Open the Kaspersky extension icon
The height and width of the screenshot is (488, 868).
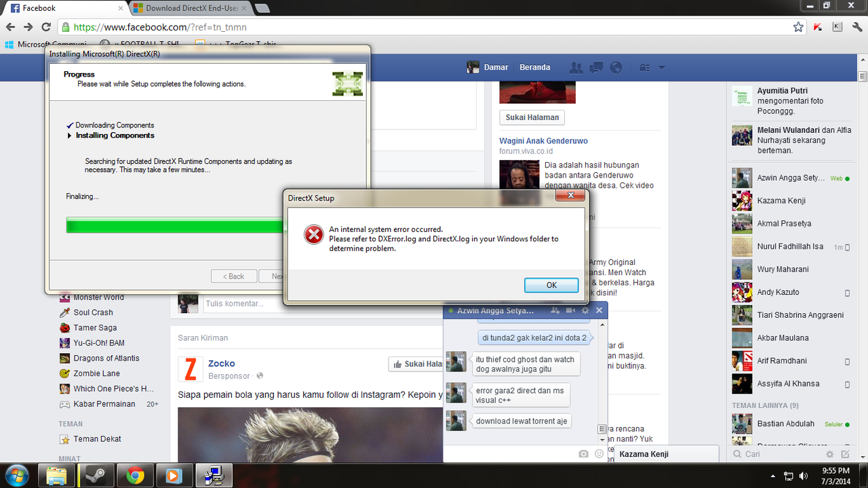(818, 27)
